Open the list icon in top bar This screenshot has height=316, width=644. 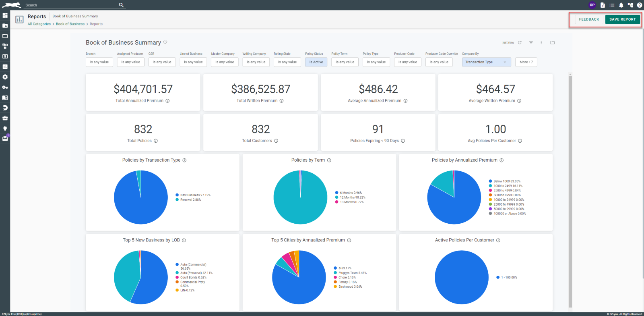(612, 5)
